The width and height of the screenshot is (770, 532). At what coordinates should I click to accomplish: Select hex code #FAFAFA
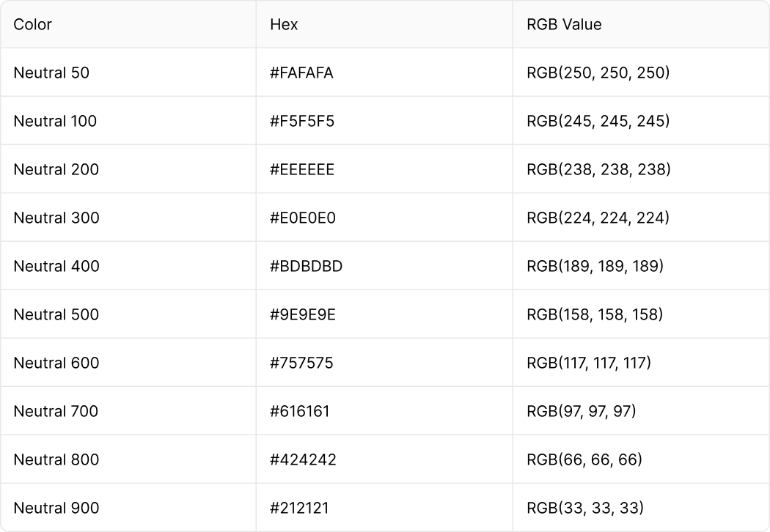click(301, 73)
